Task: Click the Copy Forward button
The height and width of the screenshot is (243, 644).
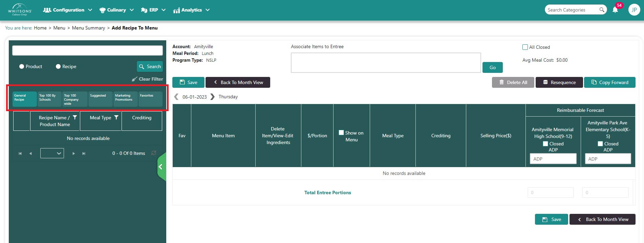Action: coord(609,82)
